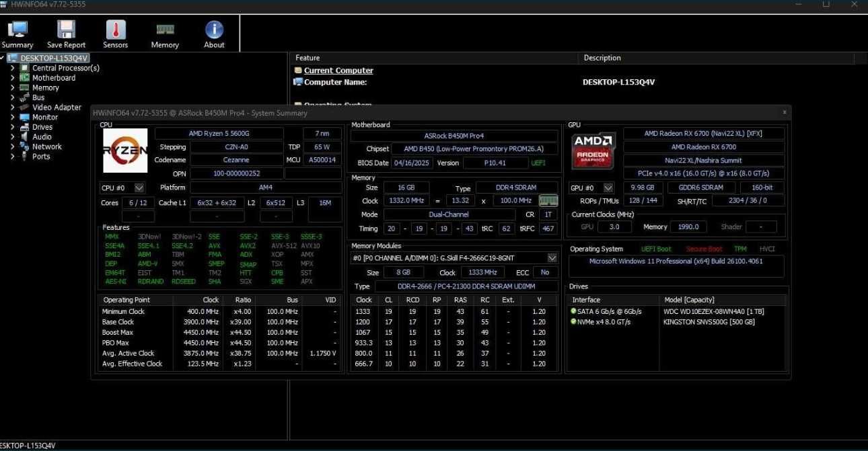
Task: Click the Audio speaker tree icon
Action: (25, 136)
